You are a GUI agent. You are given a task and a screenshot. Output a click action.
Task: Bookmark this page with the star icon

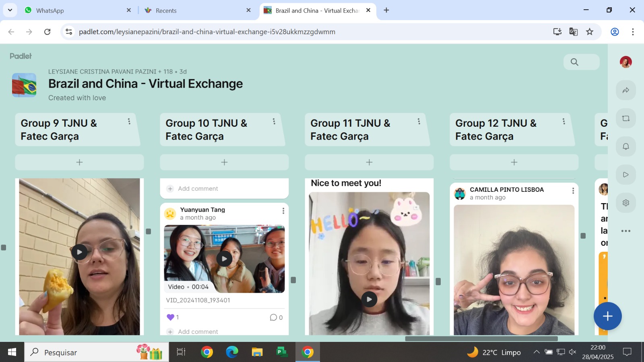pos(590,32)
